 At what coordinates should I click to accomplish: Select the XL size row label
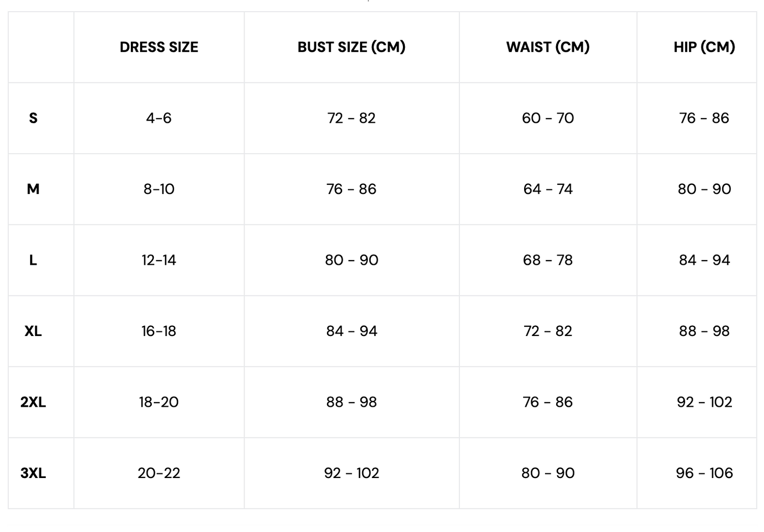pos(33,331)
